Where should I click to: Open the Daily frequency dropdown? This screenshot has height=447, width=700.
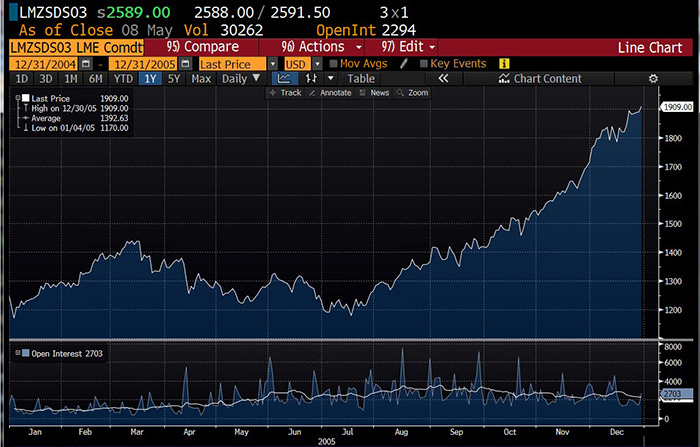click(240, 78)
